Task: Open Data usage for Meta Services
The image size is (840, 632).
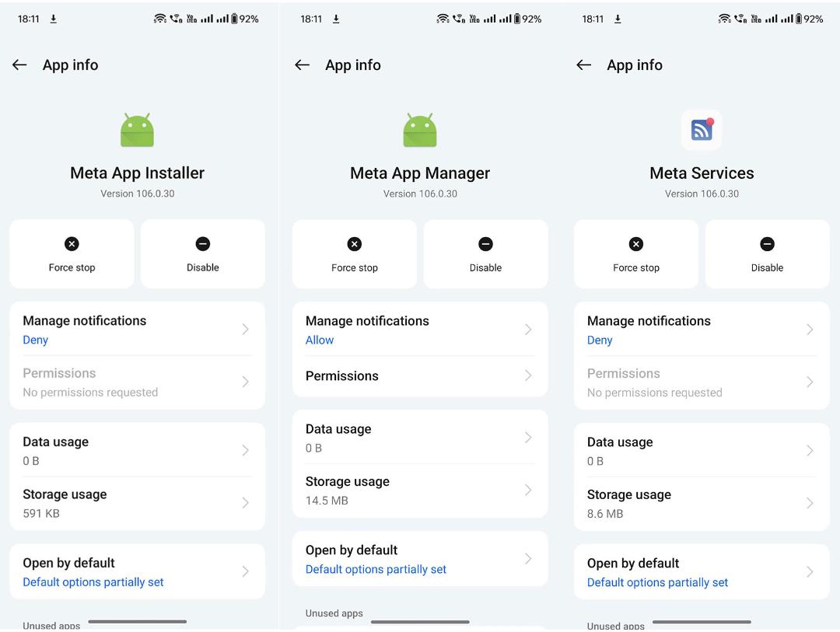Action: click(x=702, y=450)
